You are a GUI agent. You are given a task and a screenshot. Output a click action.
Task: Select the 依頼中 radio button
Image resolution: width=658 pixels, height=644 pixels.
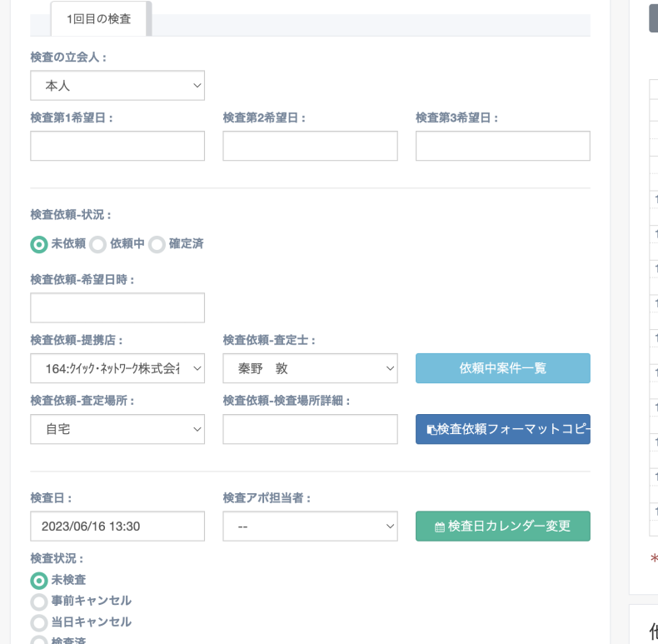[x=97, y=244]
